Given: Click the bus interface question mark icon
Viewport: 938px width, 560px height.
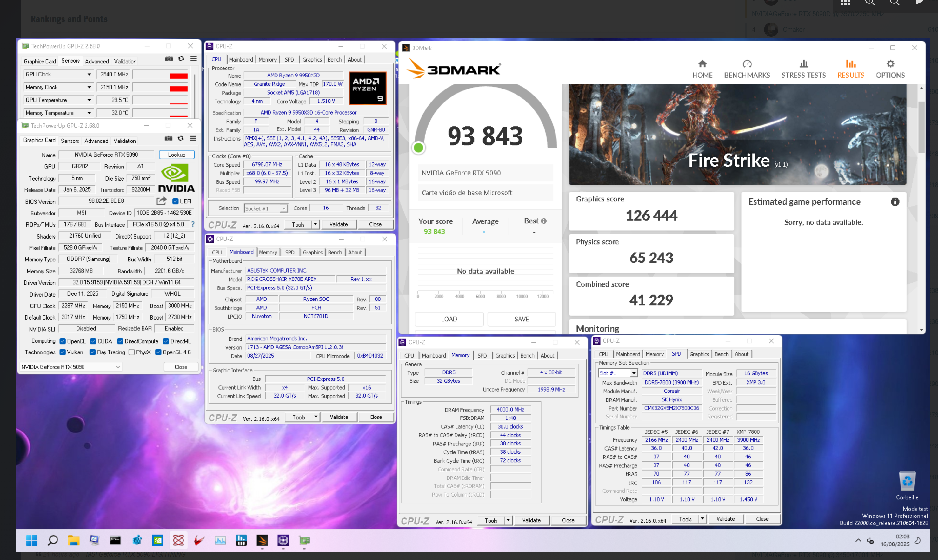Looking at the screenshot, I should point(193,224).
